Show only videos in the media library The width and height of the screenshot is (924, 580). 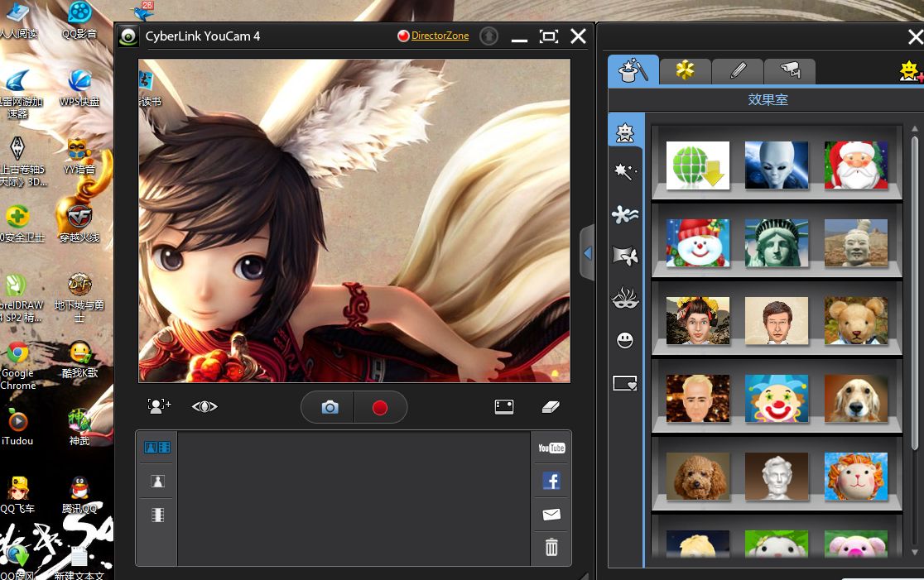tap(157, 515)
